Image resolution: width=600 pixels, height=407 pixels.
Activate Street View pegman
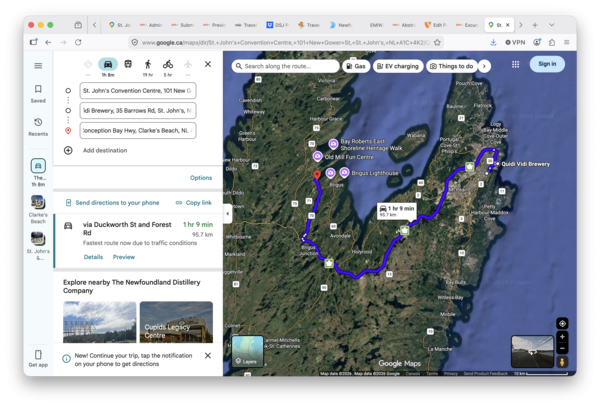click(562, 362)
